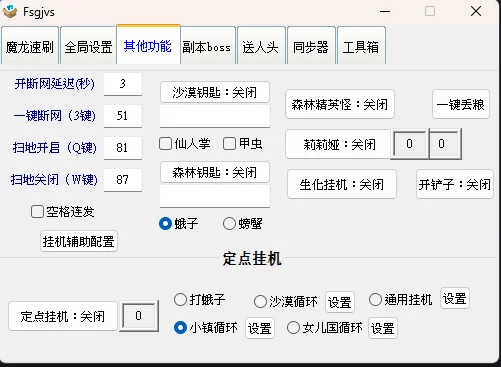Click the Fsgjvs app icon in title bar
The height and width of the screenshot is (367, 501).
pyautogui.click(x=10, y=12)
